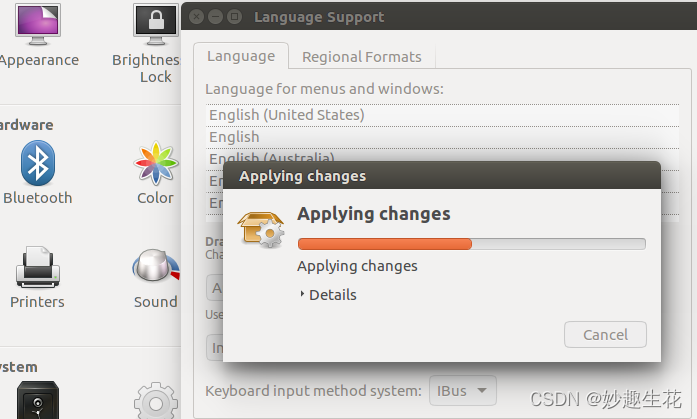Expand the Details disclosure triangle
Screen dimensions: 697x419
click(x=302, y=295)
